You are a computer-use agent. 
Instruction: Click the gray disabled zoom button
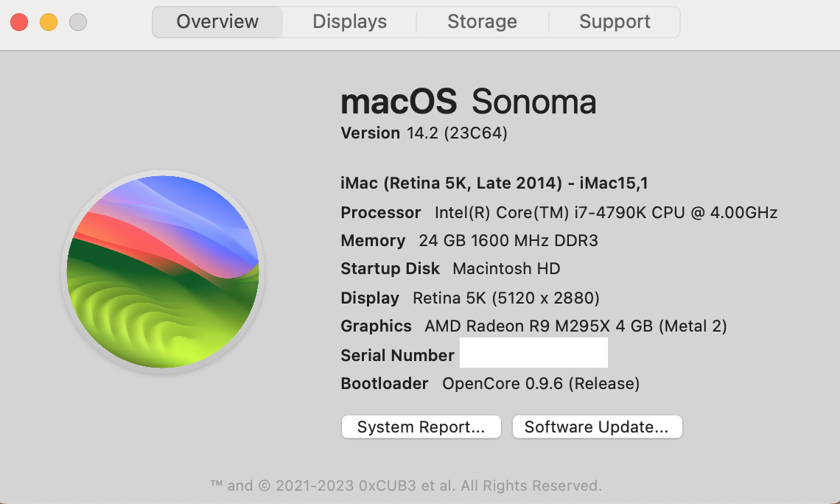[x=78, y=22]
